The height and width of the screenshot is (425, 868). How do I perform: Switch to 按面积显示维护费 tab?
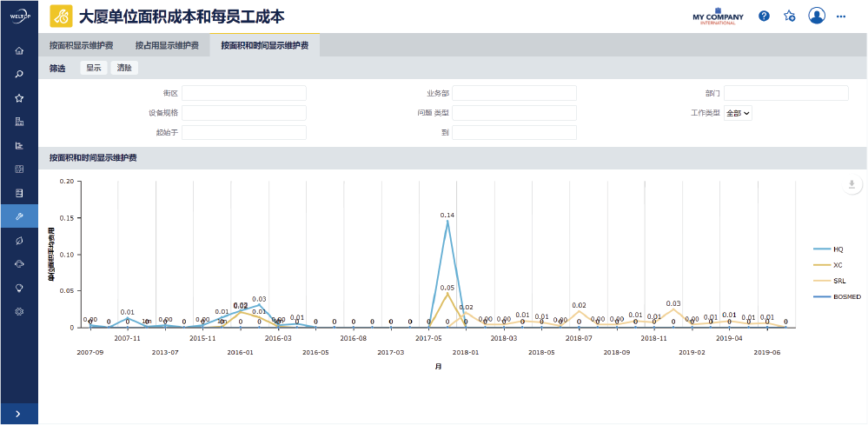point(82,45)
